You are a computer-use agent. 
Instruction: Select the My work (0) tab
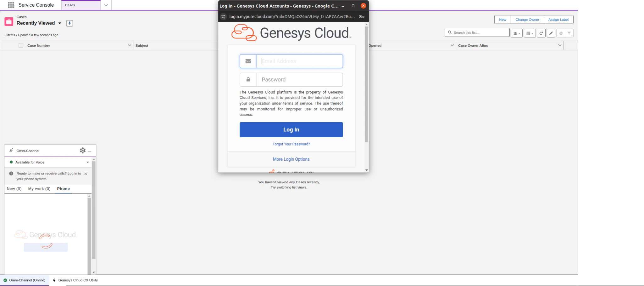tap(39, 188)
